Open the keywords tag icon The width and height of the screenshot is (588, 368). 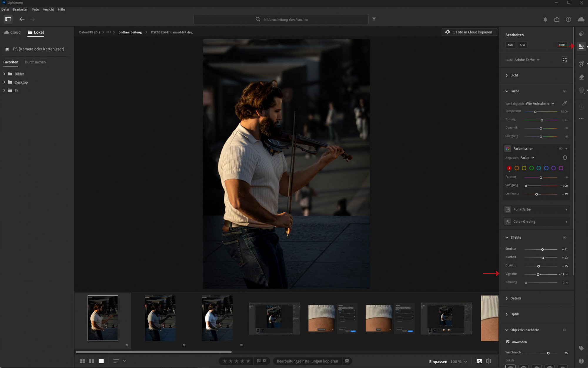581,348
